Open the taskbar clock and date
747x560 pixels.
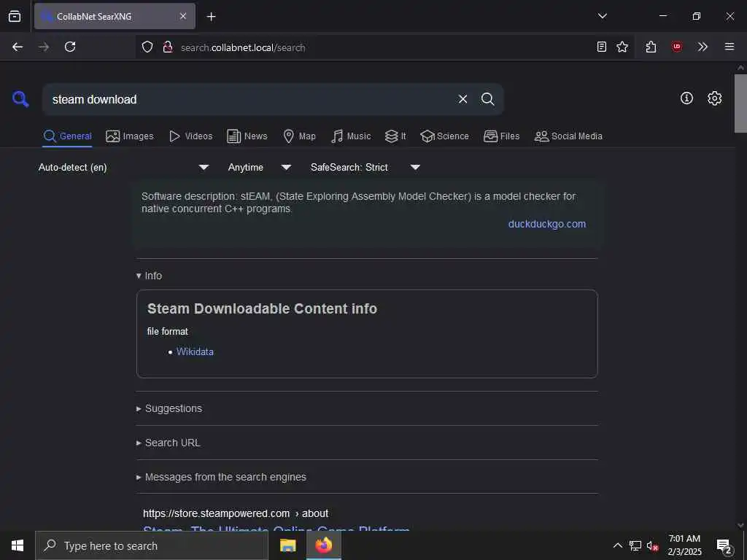(x=684, y=545)
